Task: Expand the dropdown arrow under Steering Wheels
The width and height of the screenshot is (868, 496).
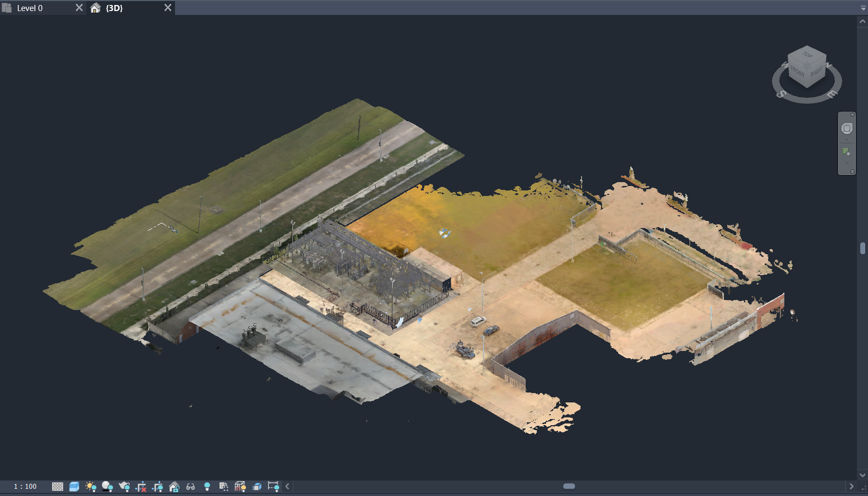Action: click(846, 139)
